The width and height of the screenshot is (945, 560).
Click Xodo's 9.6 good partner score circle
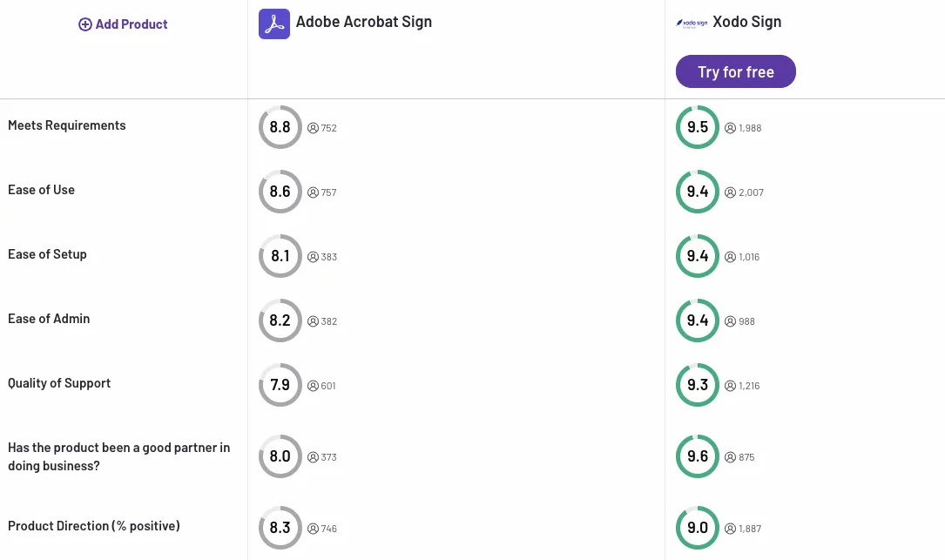[697, 455]
